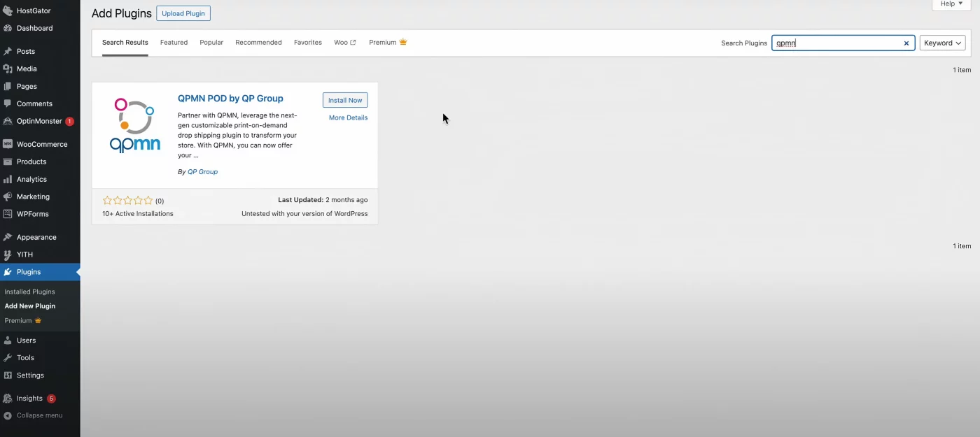Open the QP Group author link
Image resolution: width=980 pixels, height=437 pixels.
[202, 171]
